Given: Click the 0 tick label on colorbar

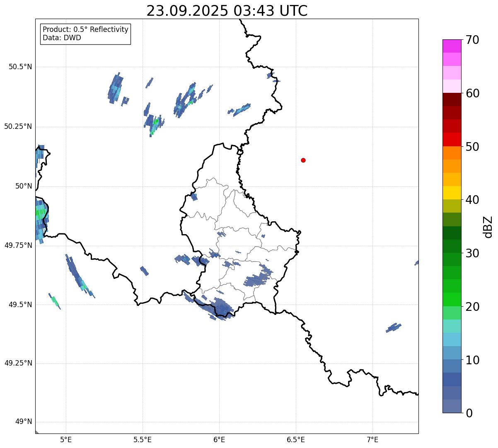Looking at the screenshot, I should (x=469, y=413).
